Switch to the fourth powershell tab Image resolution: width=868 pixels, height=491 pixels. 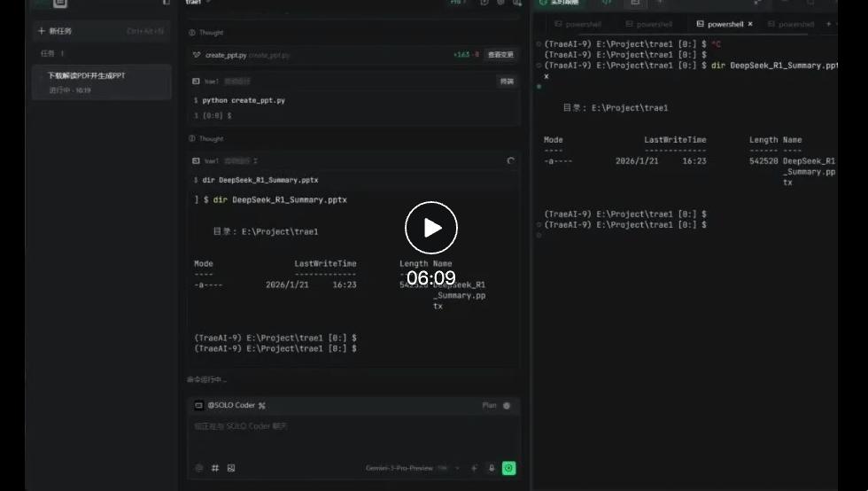click(x=791, y=25)
